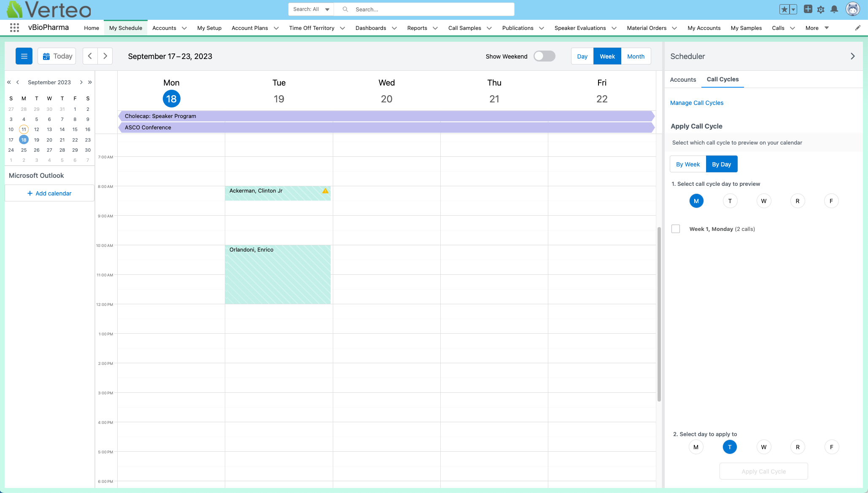
Task: Open the Manage Call Cycles link
Action: [696, 103]
